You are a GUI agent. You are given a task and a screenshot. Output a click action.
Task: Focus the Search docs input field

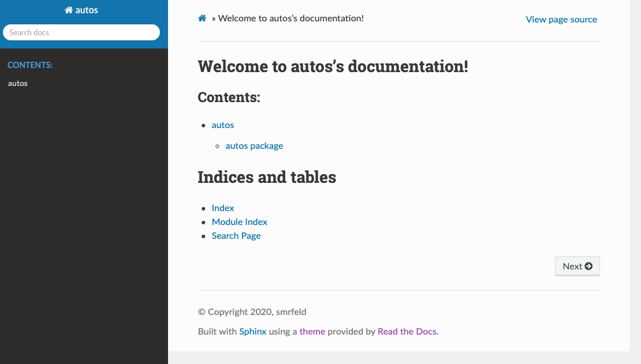point(81,32)
